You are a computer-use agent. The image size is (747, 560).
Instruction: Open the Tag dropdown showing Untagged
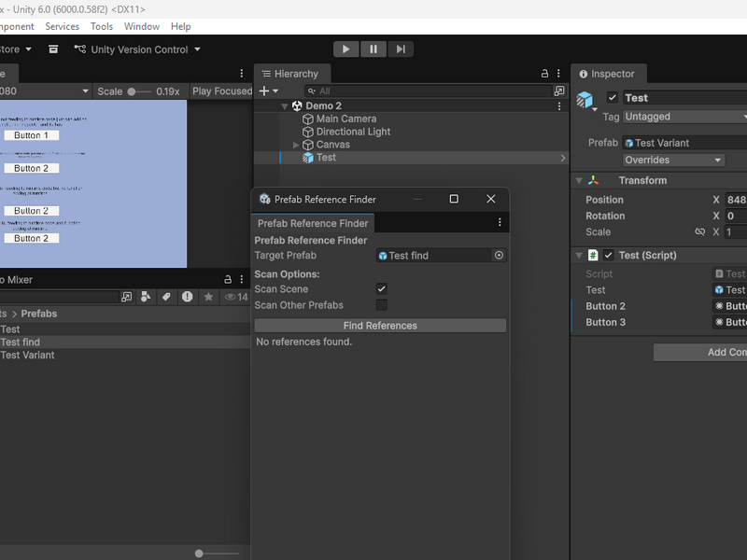pos(684,117)
